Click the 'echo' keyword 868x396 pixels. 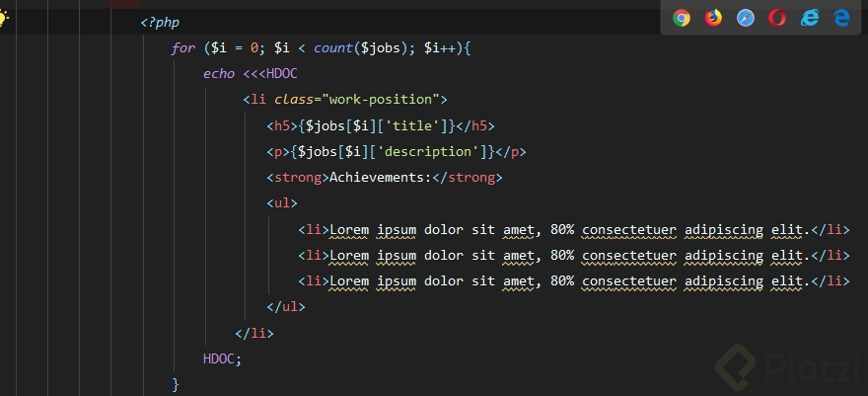(x=219, y=74)
